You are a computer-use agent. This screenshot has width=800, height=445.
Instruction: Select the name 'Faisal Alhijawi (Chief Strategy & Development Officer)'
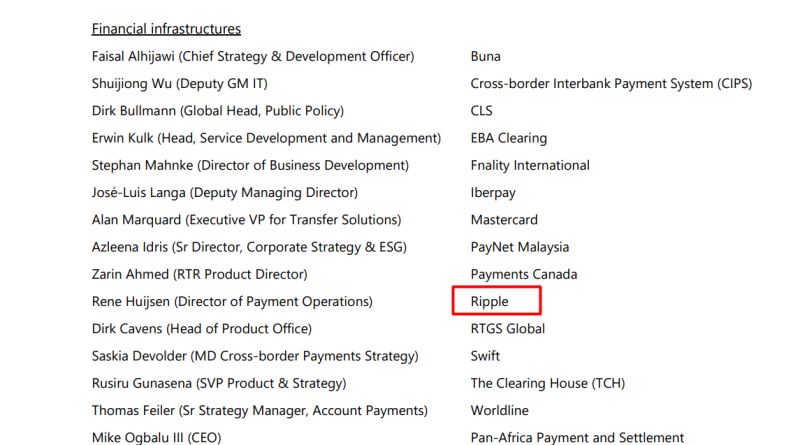pyautogui.click(x=253, y=56)
